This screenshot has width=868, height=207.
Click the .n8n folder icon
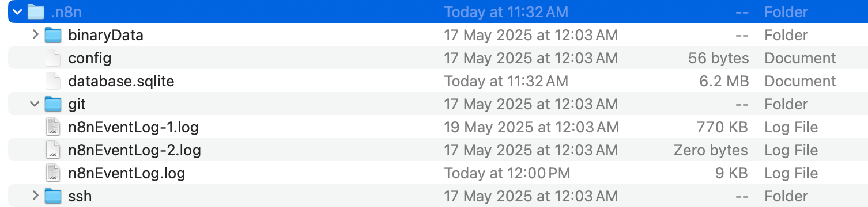pos(36,11)
